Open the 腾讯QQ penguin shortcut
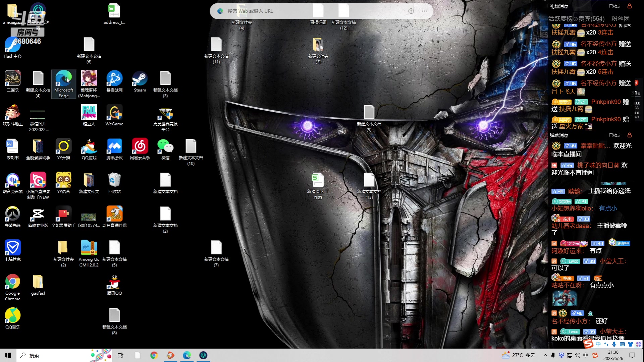 (114, 285)
